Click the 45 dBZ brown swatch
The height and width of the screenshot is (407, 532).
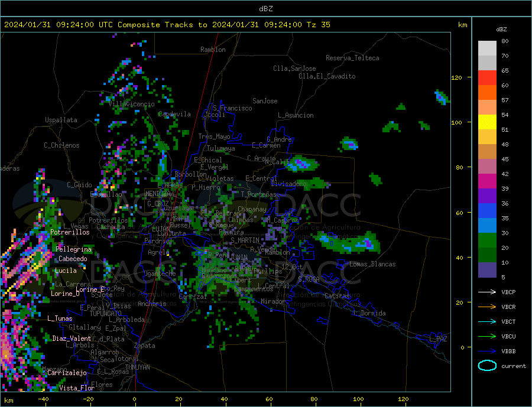(x=487, y=152)
